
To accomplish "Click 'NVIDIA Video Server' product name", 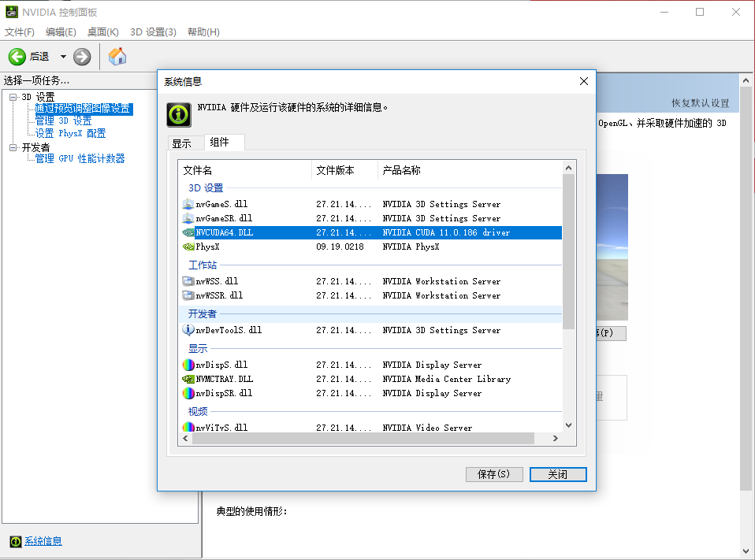I will [x=427, y=428].
